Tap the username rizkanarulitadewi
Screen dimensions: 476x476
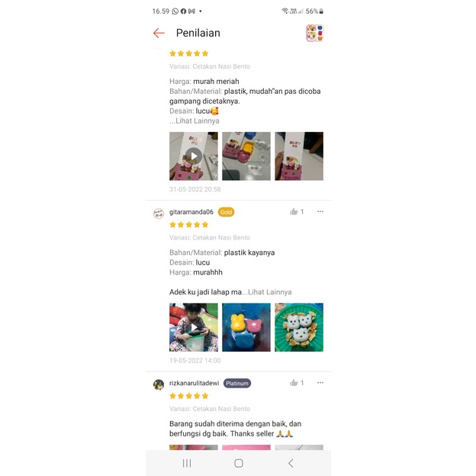tap(194, 383)
